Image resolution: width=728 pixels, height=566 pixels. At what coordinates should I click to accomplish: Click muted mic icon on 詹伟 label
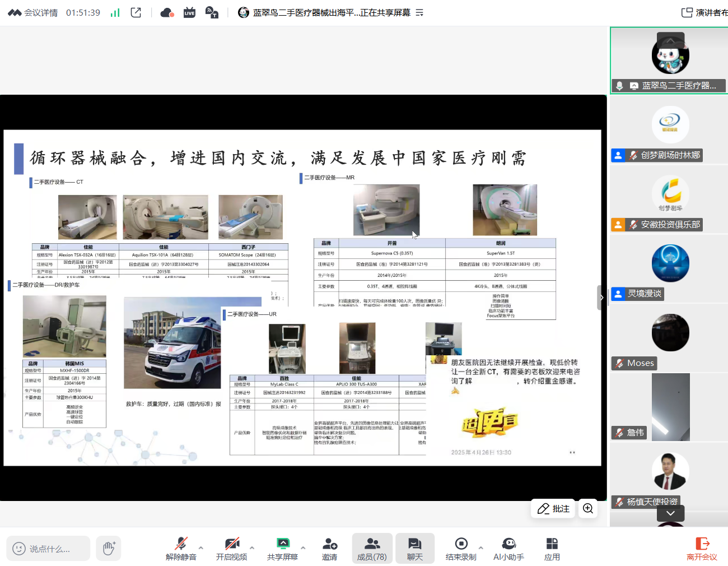coord(619,433)
